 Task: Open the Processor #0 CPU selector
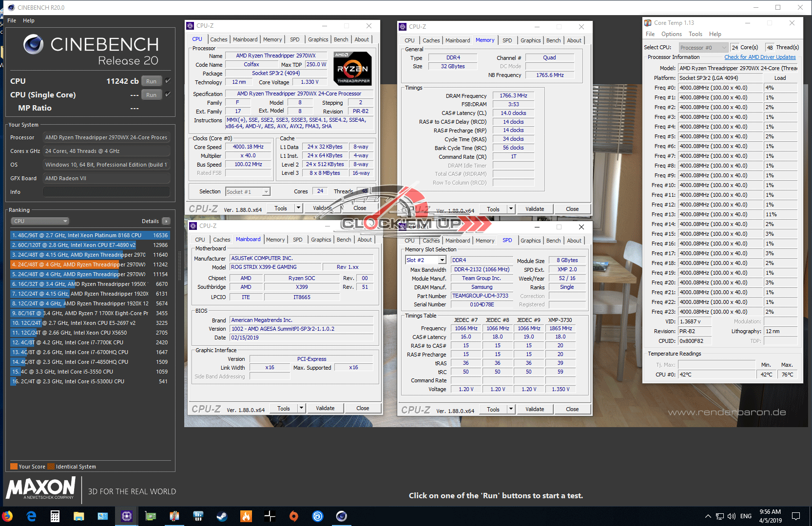tap(723, 48)
